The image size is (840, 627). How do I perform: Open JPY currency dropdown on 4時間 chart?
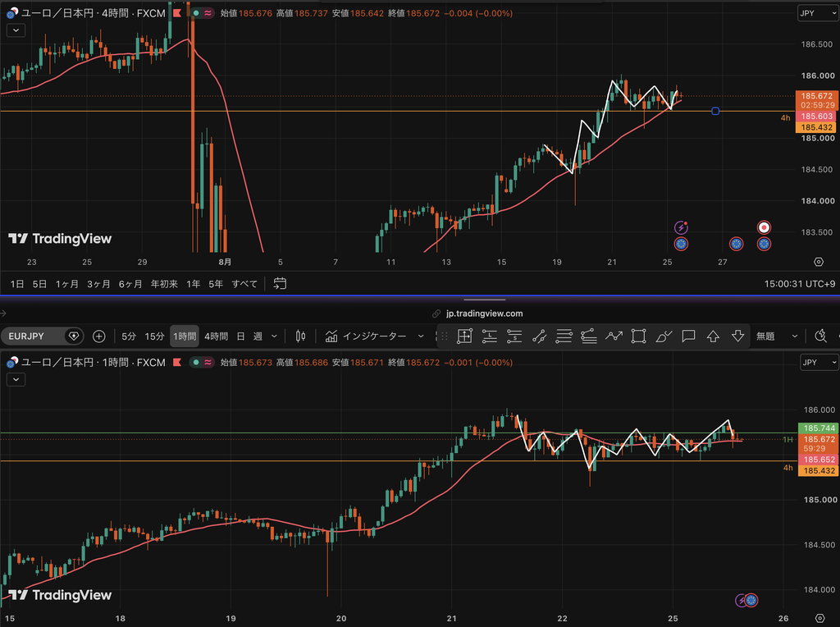pyautogui.click(x=818, y=13)
